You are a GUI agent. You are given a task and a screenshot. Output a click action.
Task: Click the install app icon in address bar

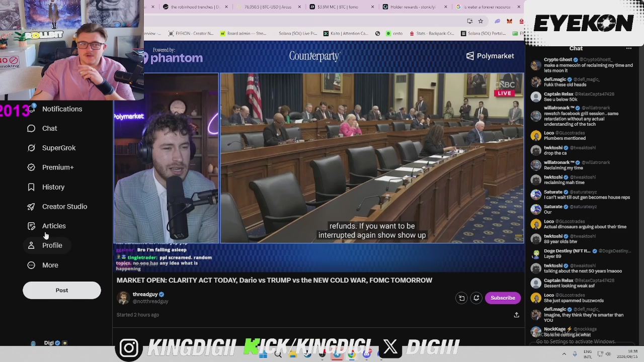[x=469, y=21]
